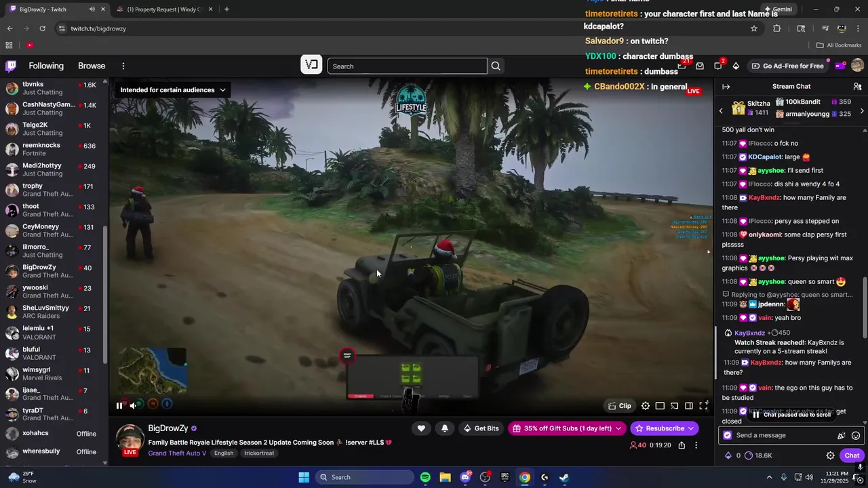This screenshot has height=488, width=868.
Task: Mute the BigDrowZy tab audio icon
Action: (92, 9)
